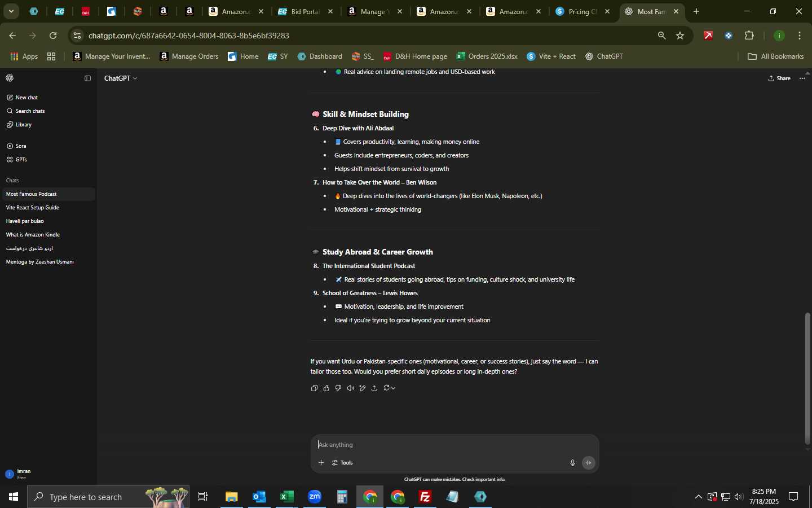Open a new browser tab

696,11
